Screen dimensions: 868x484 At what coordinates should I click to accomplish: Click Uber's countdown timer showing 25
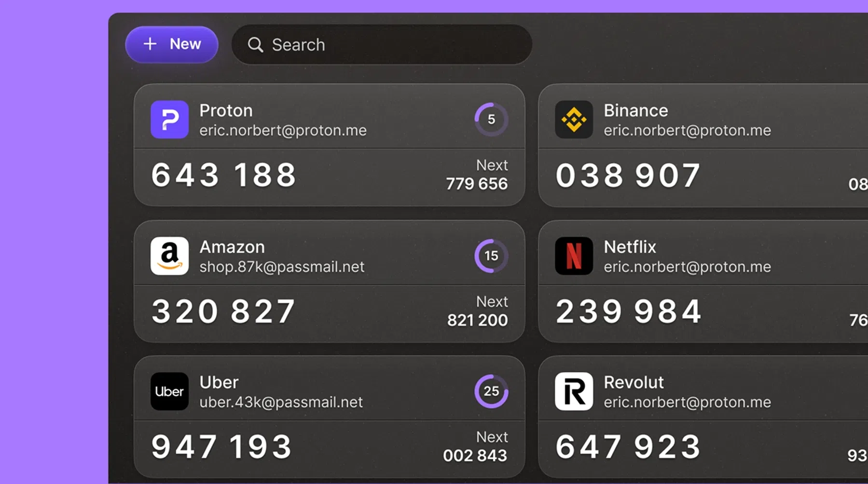[x=491, y=391]
